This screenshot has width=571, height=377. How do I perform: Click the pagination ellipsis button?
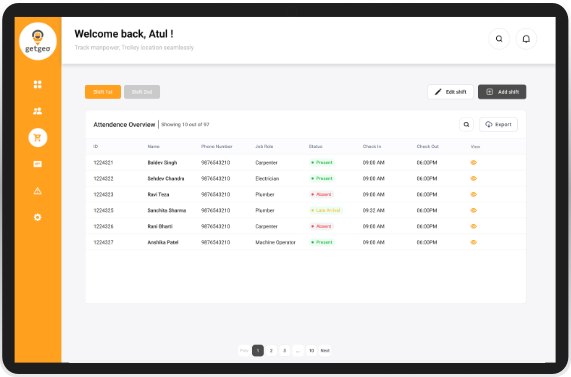(x=298, y=350)
